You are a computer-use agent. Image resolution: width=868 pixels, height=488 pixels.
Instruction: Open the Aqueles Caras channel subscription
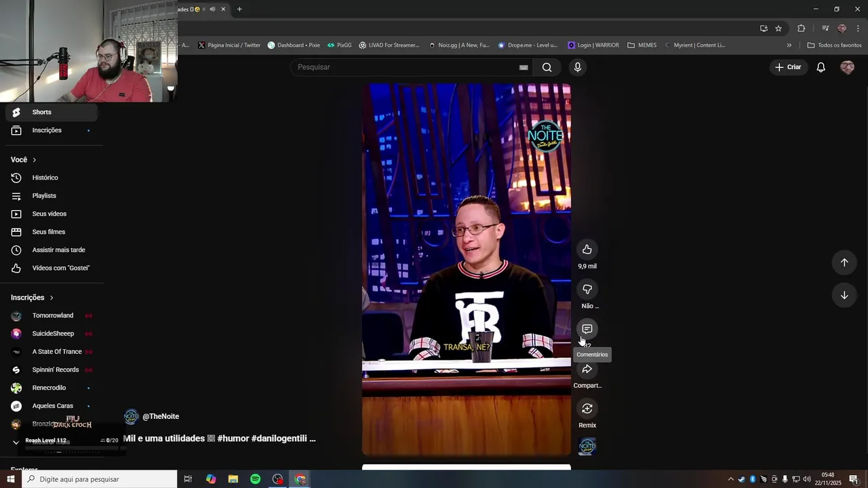point(52,406)
